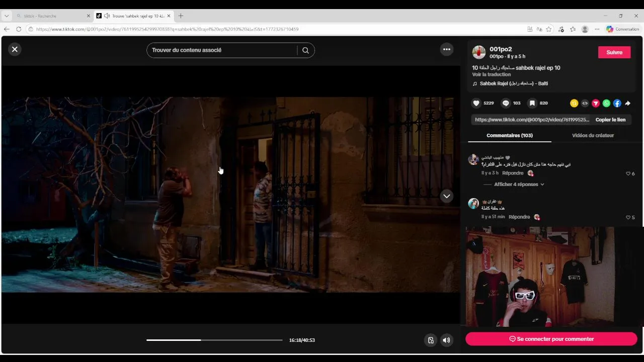
Task: Open the media control icon in browser toolbar
Action: pos(561,29)
